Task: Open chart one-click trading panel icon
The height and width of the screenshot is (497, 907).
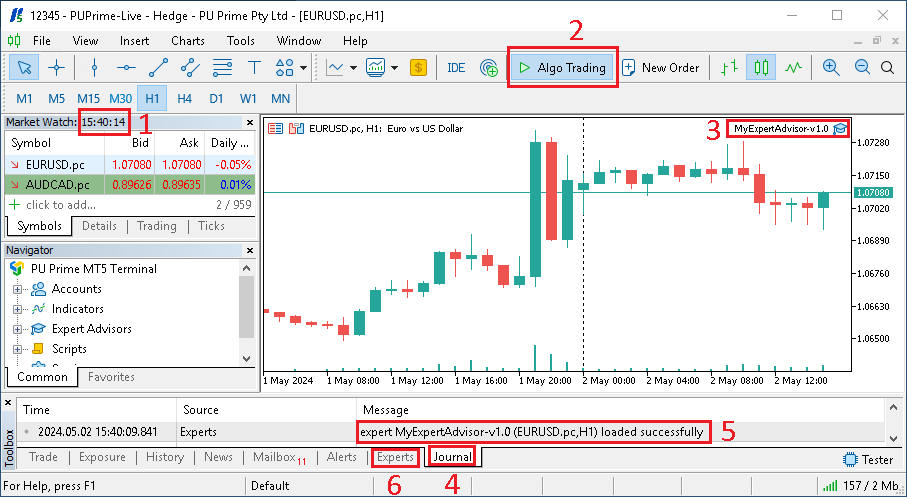Action: click(x=275, y=128)
